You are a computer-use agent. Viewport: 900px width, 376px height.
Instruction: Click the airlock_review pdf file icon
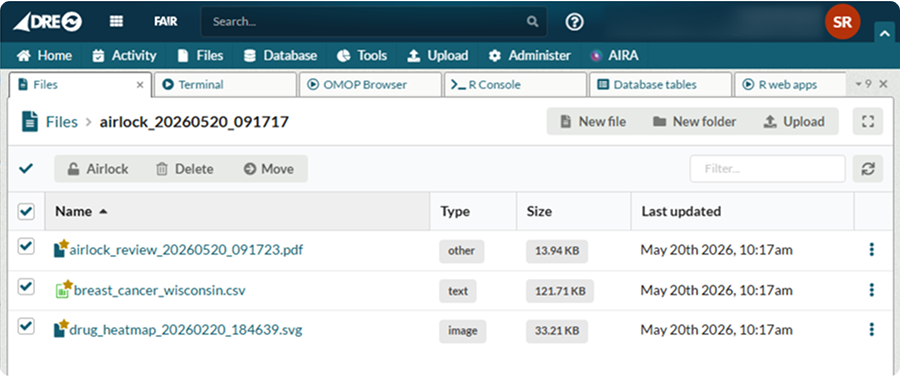pos(61,249)
